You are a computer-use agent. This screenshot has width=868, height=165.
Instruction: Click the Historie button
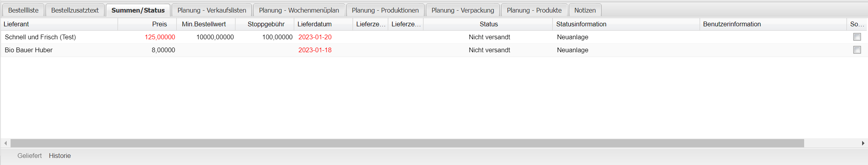60,156
